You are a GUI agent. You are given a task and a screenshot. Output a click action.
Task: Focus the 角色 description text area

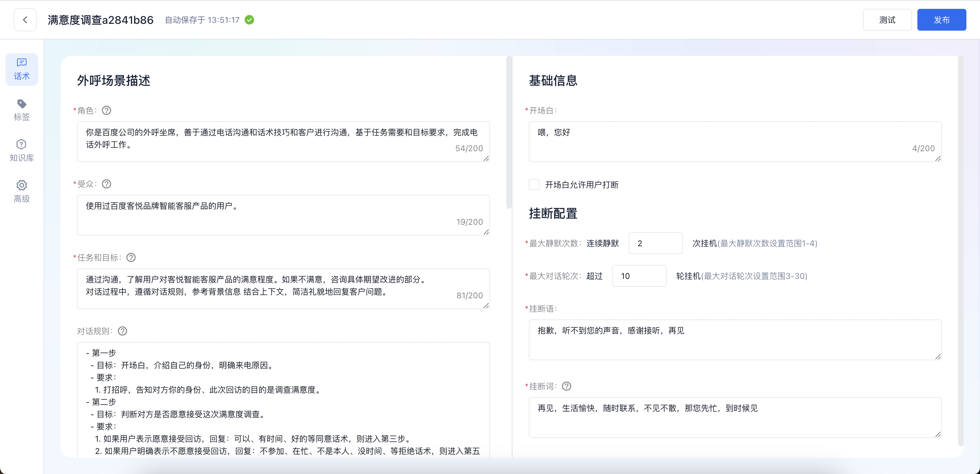283,142
